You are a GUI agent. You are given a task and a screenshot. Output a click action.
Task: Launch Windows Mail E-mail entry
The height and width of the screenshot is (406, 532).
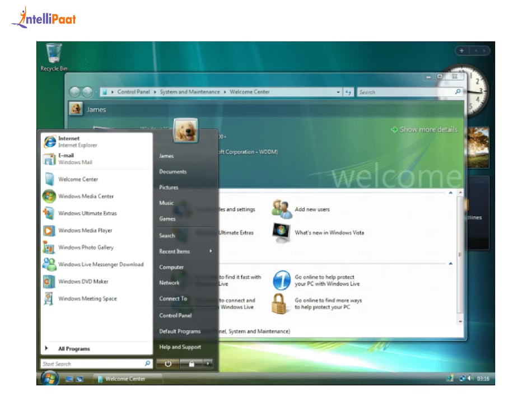[96, 158]
